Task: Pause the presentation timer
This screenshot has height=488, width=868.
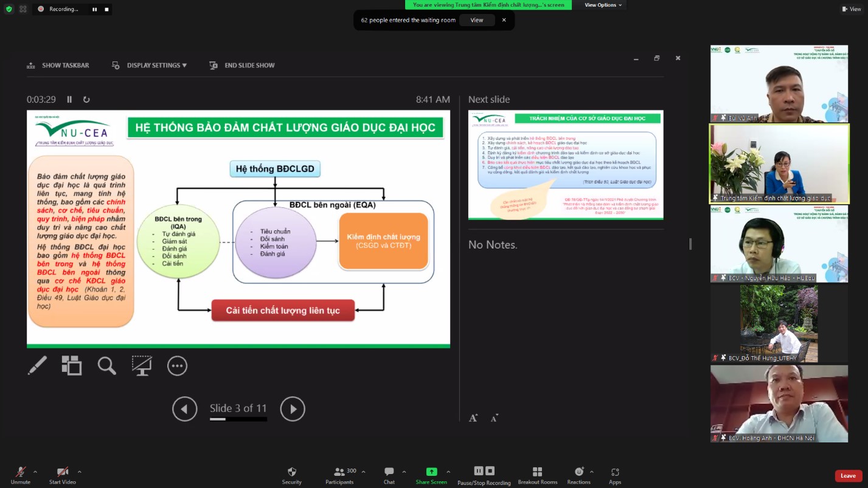Action: point(69,100)
